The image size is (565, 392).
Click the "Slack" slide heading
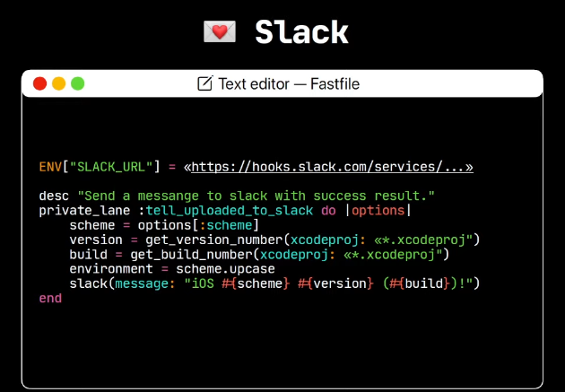point(302,32)
